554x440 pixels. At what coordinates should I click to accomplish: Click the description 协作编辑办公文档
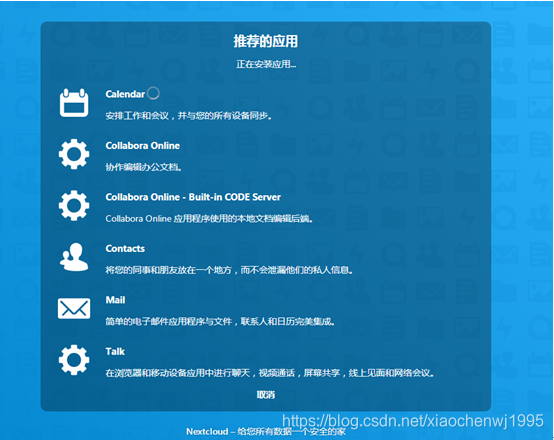tap(143, 167)
